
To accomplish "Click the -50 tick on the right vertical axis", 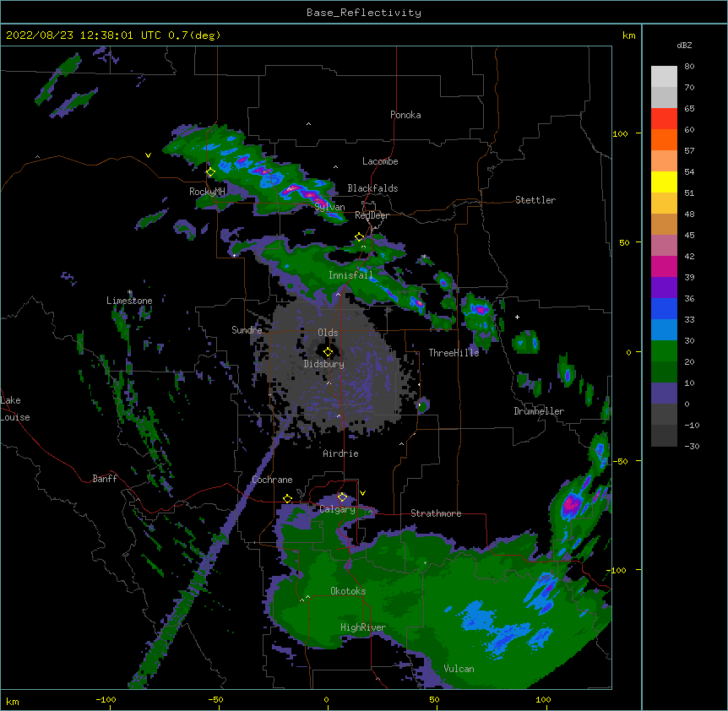I will point(622,461).
